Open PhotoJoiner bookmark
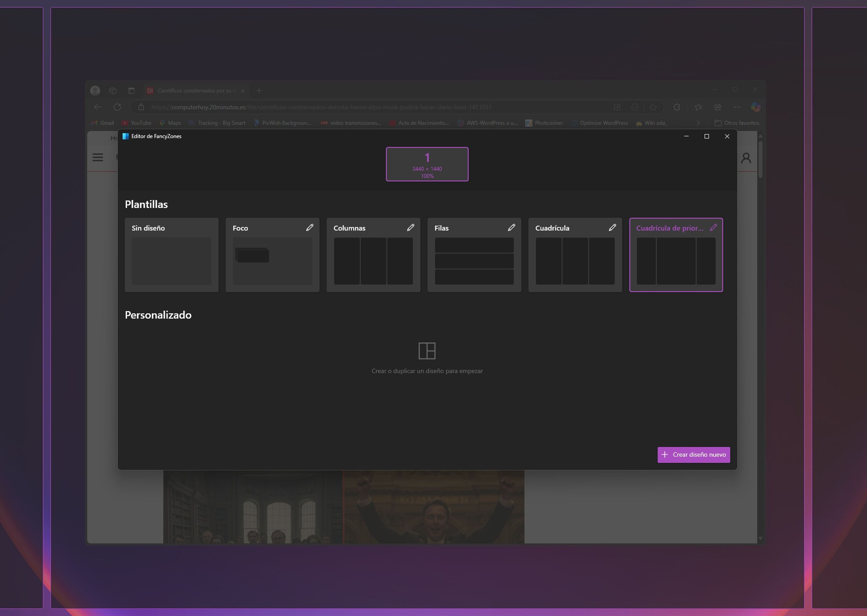 (x=544, y=123)
